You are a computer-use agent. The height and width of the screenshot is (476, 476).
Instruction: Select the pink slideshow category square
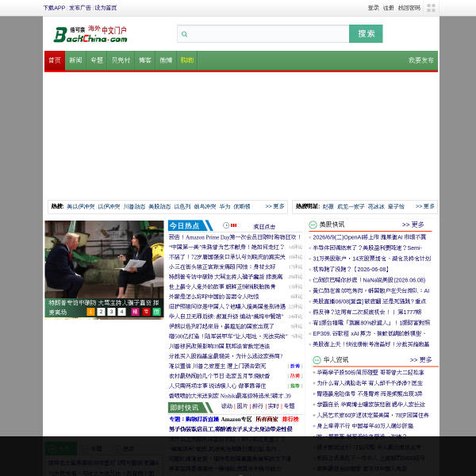(135, 312)
